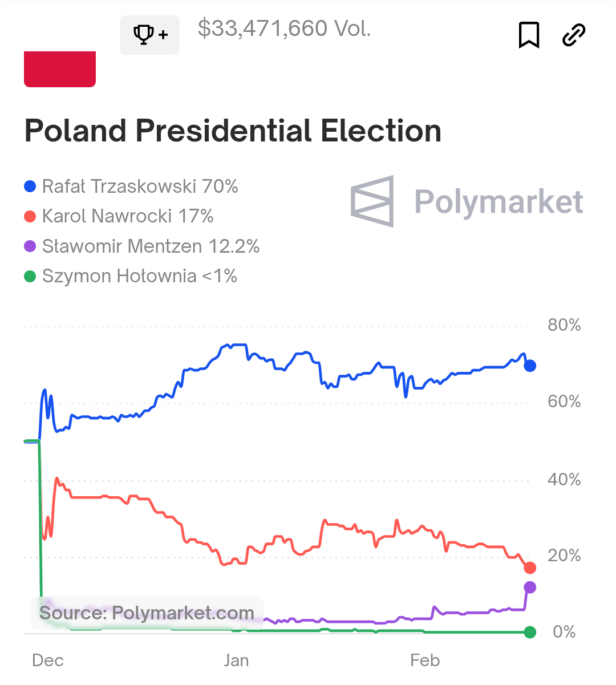Click the blue line endpoint marker
This screenshot has height=685, width=616.
[x=530, y=366]
